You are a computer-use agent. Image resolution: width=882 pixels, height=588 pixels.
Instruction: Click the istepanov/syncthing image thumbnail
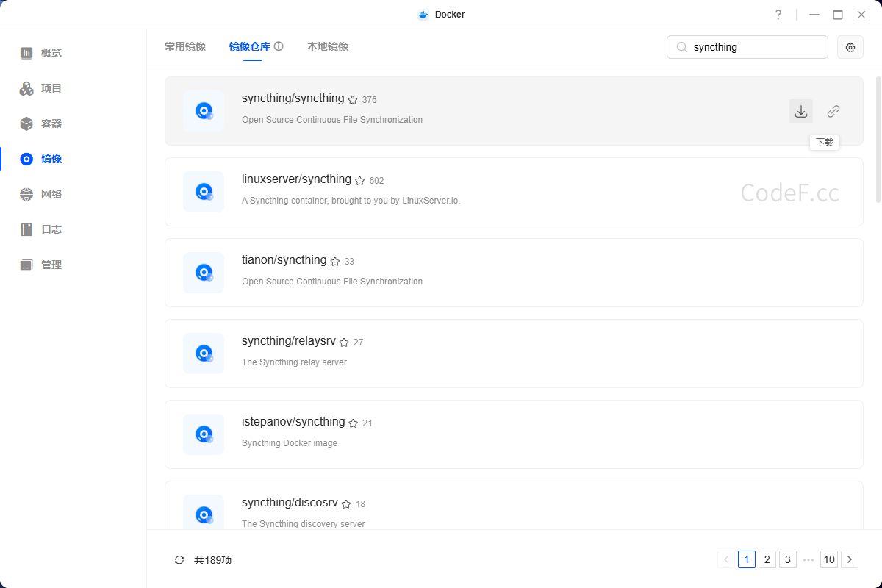[x=204, y=434]
